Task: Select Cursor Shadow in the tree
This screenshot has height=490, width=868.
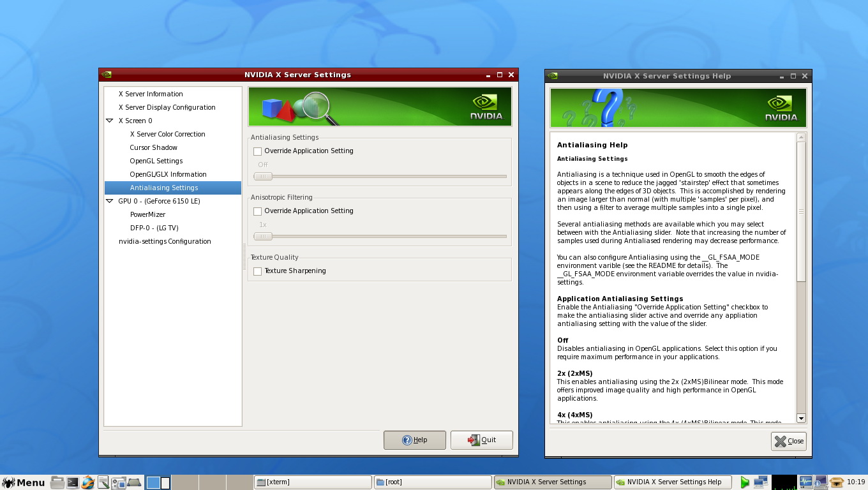Action: coord(153,147)
